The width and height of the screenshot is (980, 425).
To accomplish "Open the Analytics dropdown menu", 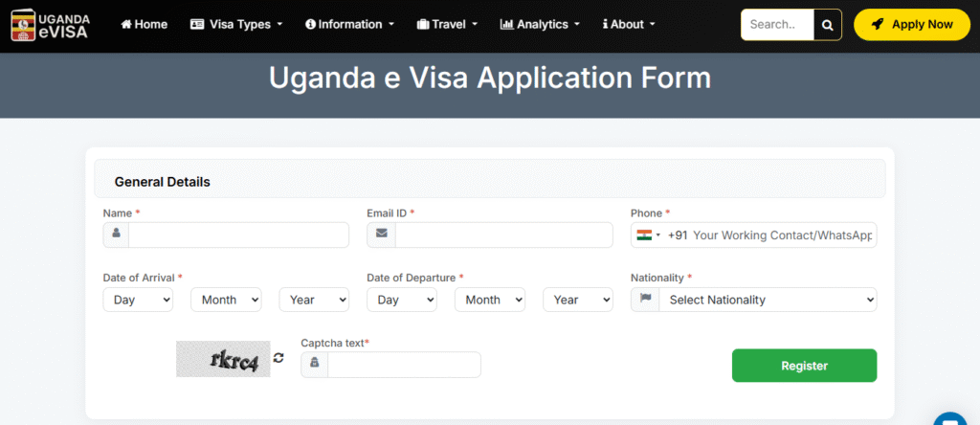I will click(x=540, y=24).
